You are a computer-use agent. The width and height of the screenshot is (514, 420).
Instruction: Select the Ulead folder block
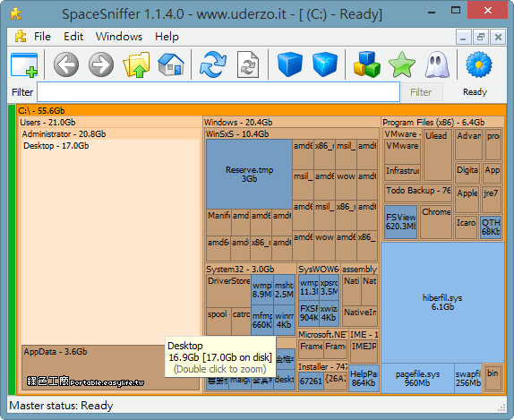click(x=438, y=155)
